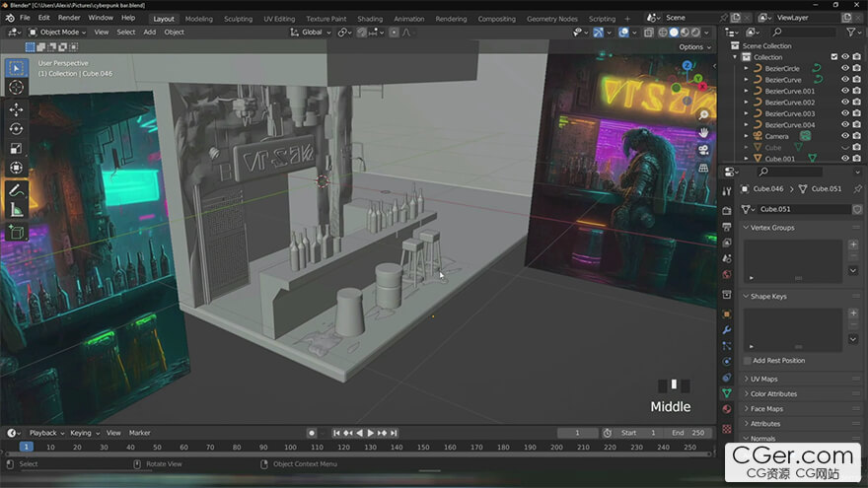Image resolution: width=868 pixels, height=488 pixels.
Task: Switch to the Shading workspace tab
Action: pos(370,19)
